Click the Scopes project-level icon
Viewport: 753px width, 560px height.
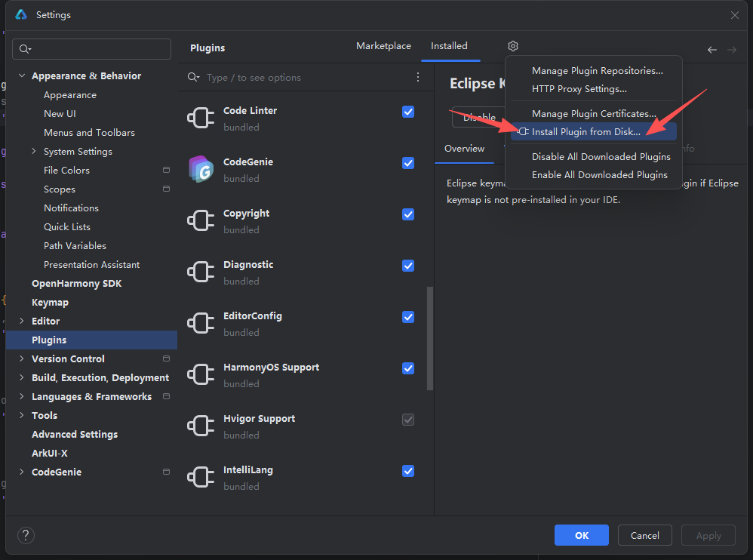(x=166, y=189)
